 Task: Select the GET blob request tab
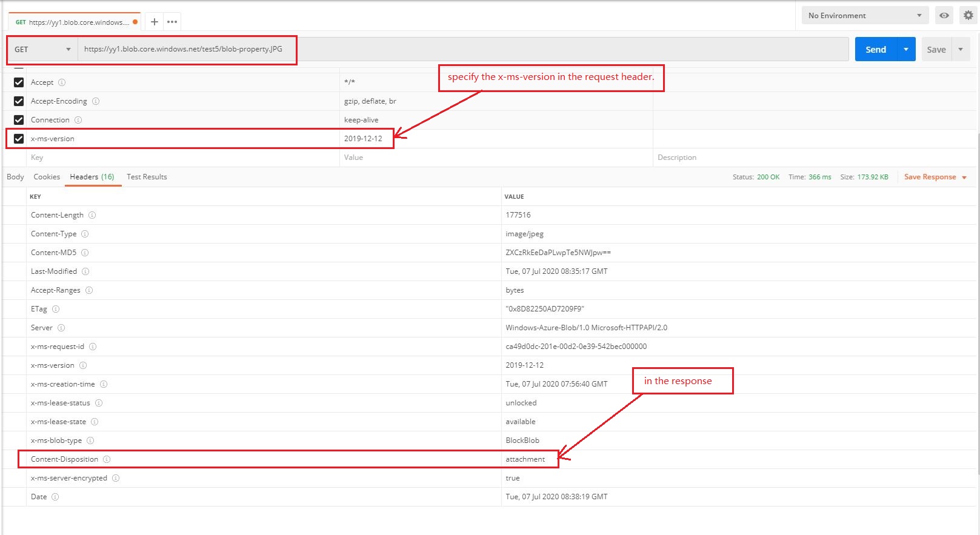click(74, 22)
